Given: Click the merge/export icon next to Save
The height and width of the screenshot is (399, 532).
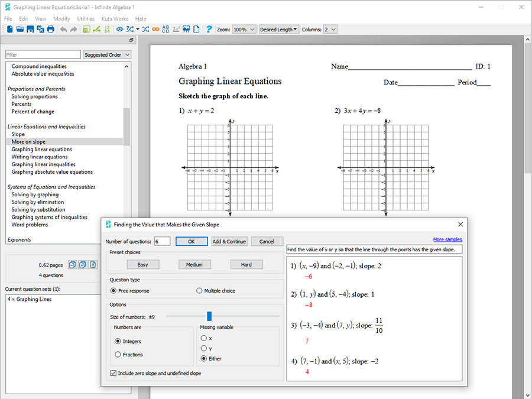Looking at the screenshot, I should coord(40,30).
